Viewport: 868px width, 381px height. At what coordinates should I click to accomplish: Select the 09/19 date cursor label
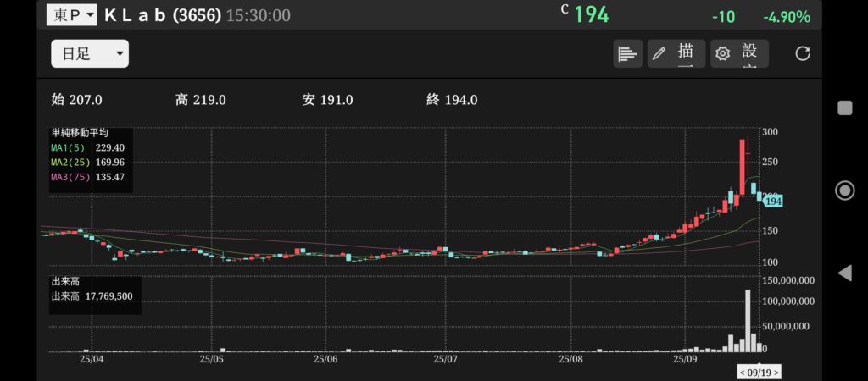(759, 372)
